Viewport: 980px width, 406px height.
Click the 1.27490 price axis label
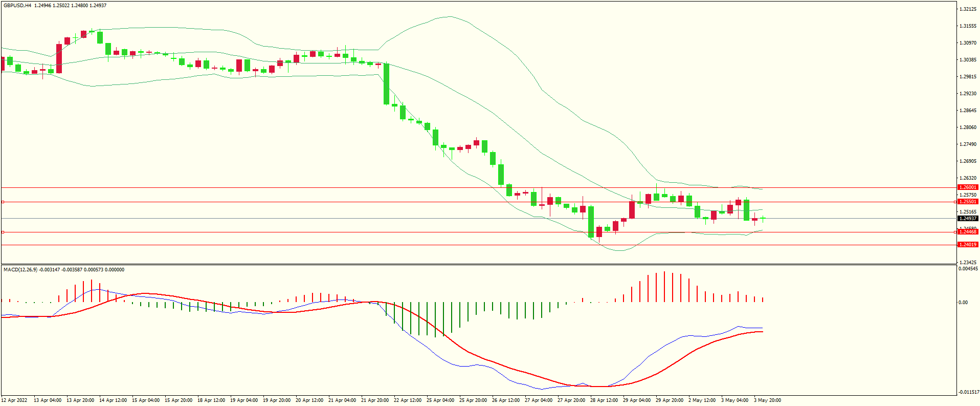point(968,144)
